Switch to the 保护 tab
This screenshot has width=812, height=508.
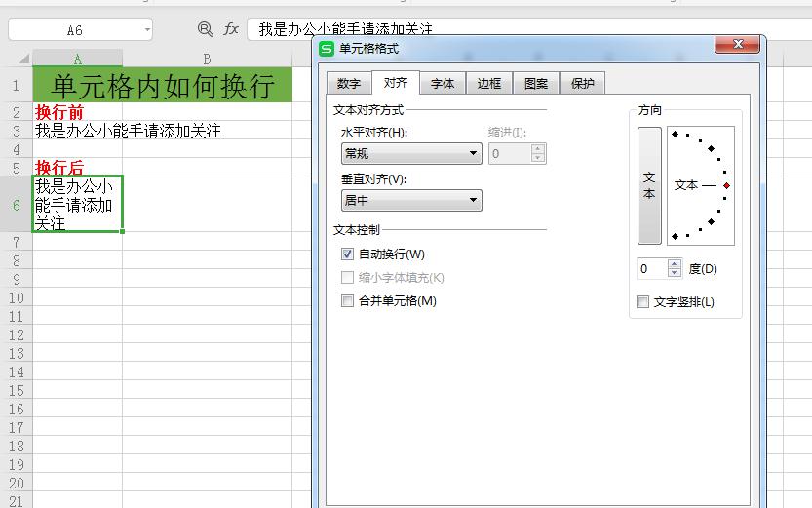pos(582,84)
